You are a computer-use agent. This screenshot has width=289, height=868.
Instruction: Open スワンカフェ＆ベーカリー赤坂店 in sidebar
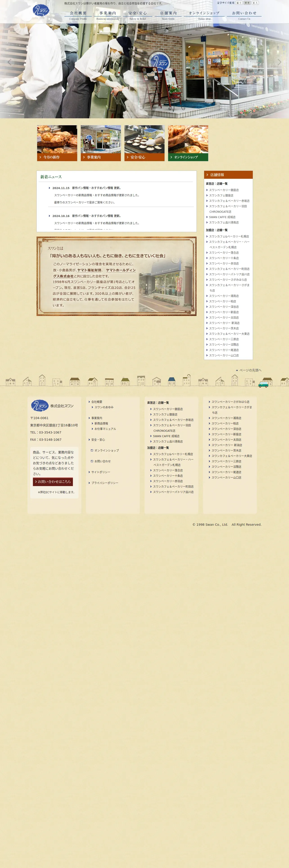229,201
